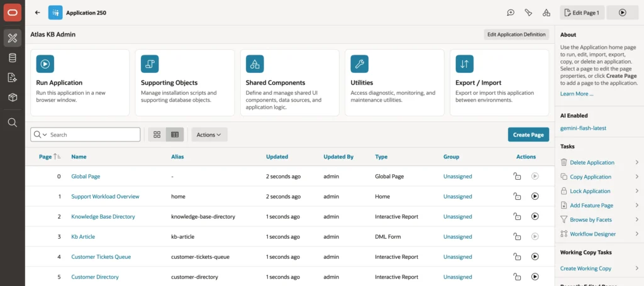This screenshot has width=644, height=286.
Task: Click the Supporting Objects card icon
Action: coord(150,64)
